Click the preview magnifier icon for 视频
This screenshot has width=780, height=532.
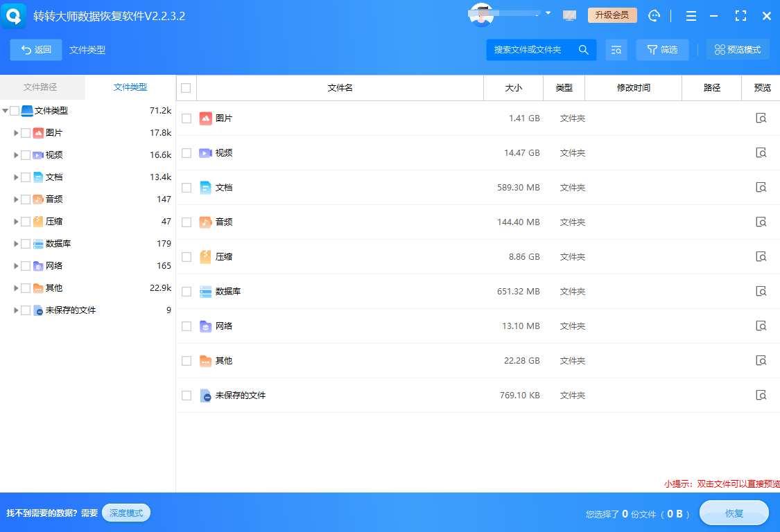point(761,152)
